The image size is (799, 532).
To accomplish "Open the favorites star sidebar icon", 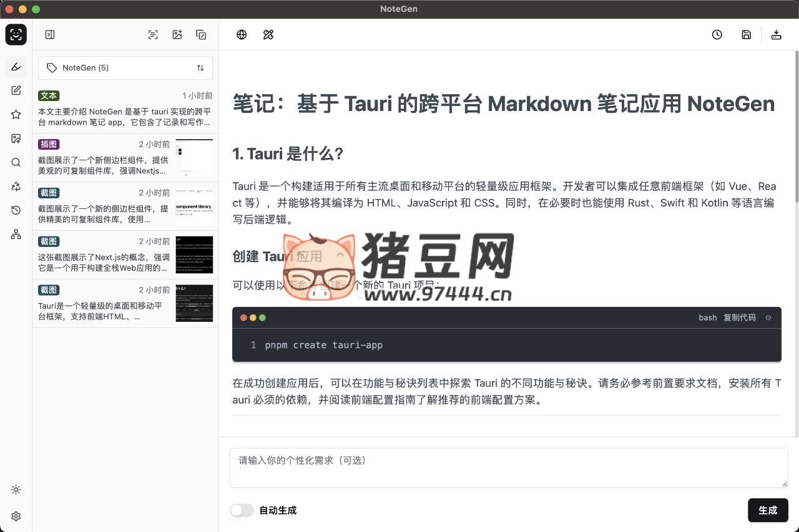I will point(16,115).
